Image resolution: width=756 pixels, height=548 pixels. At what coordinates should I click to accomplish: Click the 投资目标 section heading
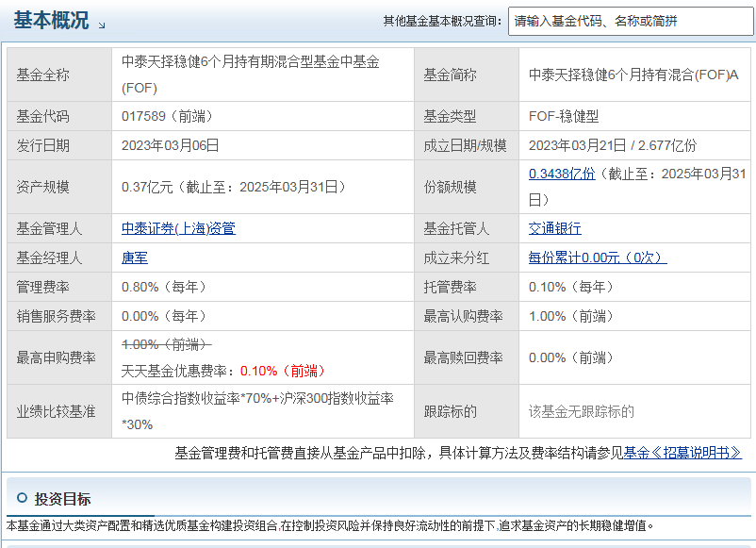pos(62,499)
